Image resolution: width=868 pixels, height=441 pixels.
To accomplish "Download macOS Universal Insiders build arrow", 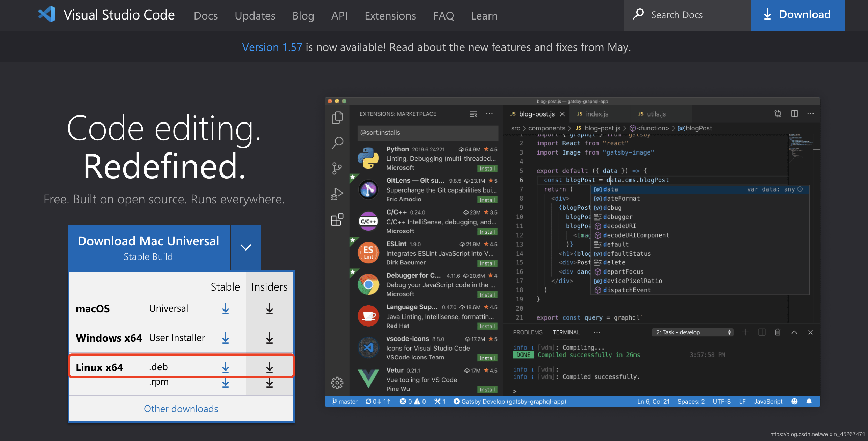I will pyautogui.click(x=269, y=309).
